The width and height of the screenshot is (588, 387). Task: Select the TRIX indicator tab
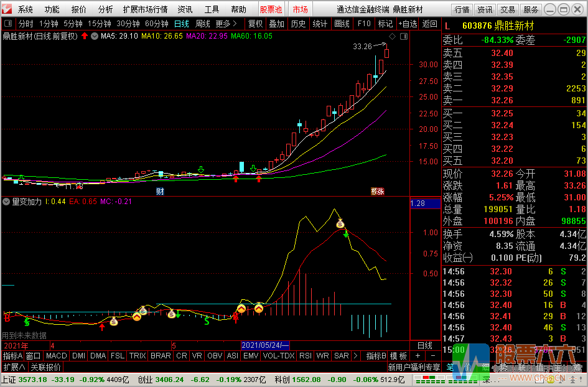coord(138,355)
